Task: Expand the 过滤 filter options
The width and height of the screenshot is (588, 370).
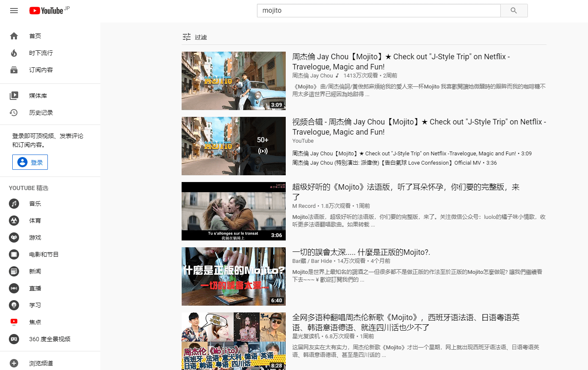Action: click(195, 37)
